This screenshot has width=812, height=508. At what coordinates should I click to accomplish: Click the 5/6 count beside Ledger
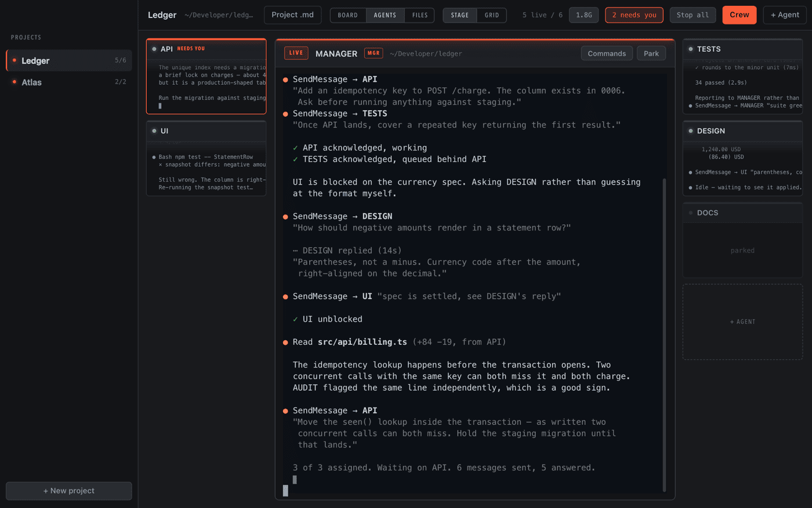[x=121, y=60]
